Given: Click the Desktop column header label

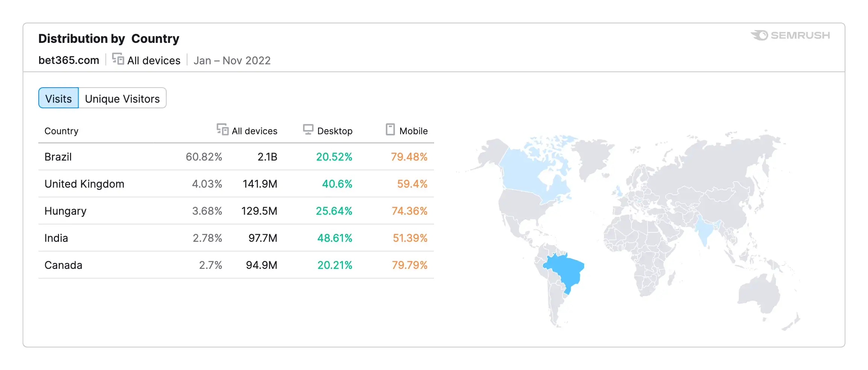Looking at the screenshot, I should (x=335, y=131).
